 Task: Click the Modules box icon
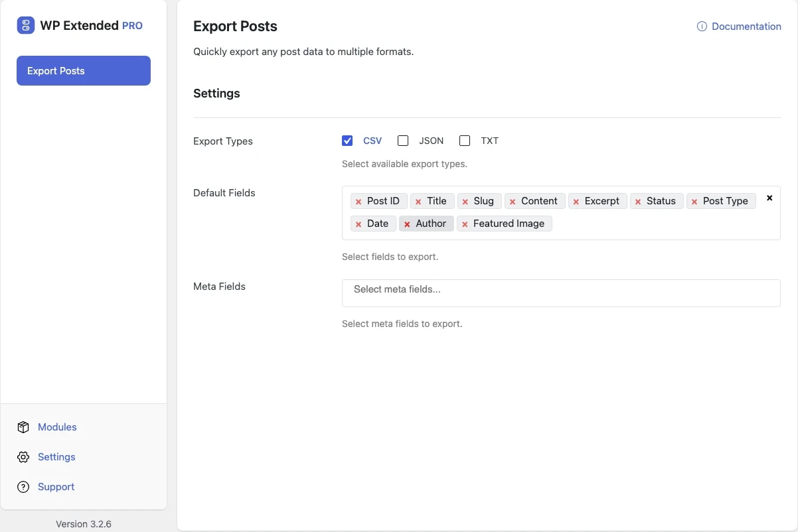23,427
